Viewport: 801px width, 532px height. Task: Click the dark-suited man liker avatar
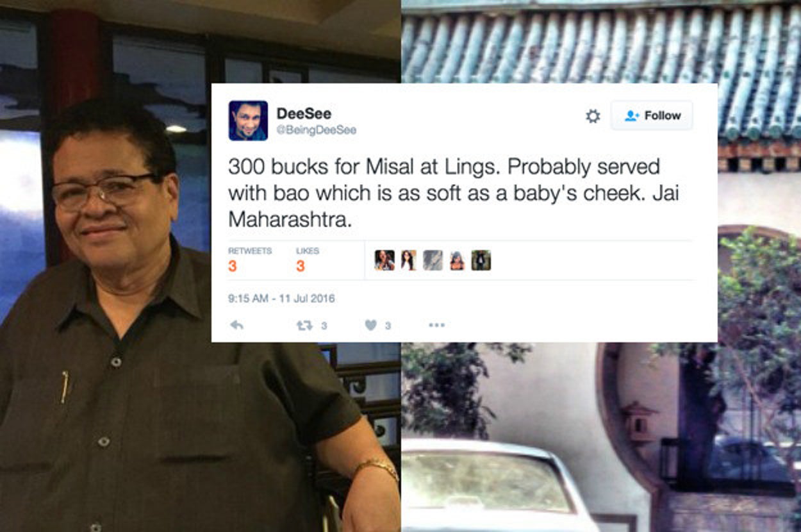(x=481, y=260)
